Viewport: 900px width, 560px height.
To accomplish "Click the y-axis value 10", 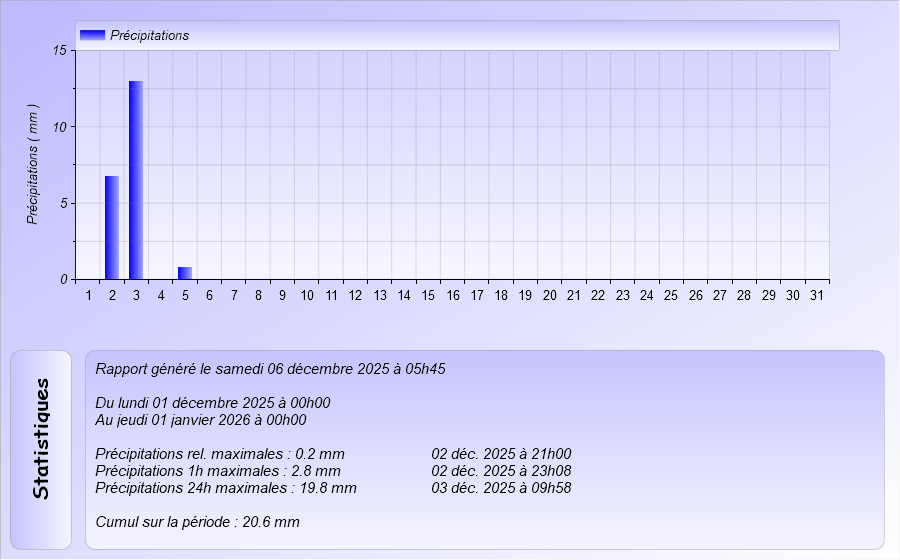I will click(60, 127).
